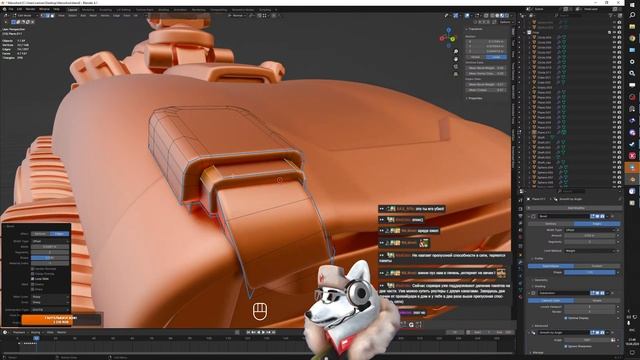This screenshot has height=360, width=640.
Task: Play the animation in timeline
Action: [x=264, y=332]
